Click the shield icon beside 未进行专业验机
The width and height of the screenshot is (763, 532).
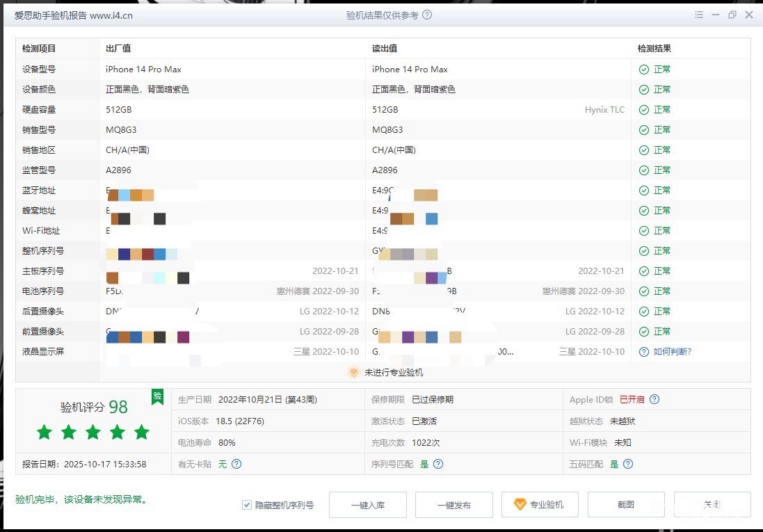point(354,372)
